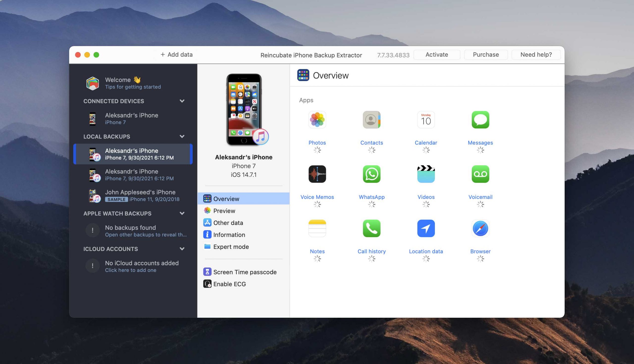Open the Photos app icon
634x364 pixels.
(317, 120)
